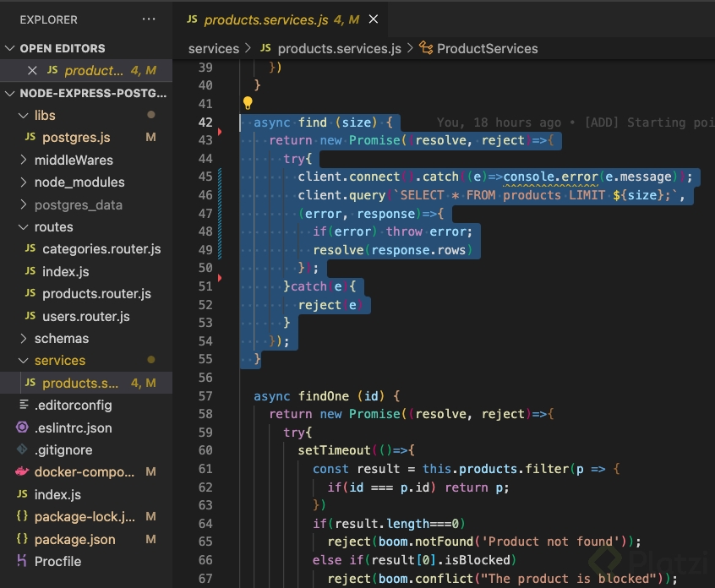Open the Explorer more actions ellipsis
Viewport: 715px width, 588px height.
(x=149, y=19)
